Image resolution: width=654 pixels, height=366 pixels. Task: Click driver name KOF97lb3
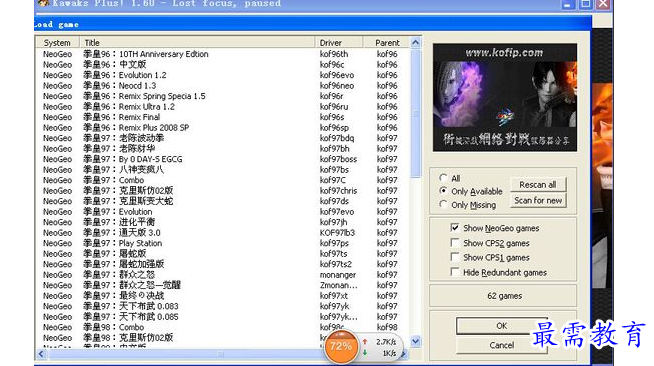pyautogui.click(x=337, y=233)
